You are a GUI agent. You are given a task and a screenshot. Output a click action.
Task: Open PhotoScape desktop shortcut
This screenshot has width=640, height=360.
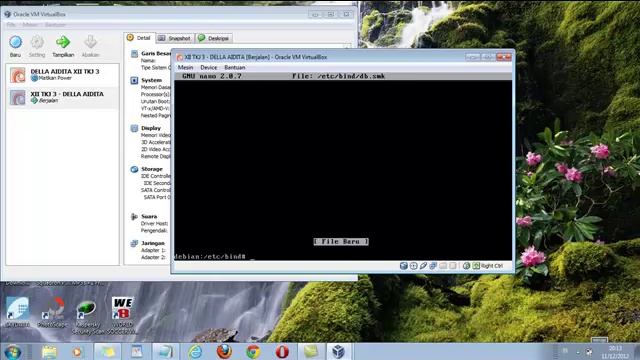click(x=52, y=312)
